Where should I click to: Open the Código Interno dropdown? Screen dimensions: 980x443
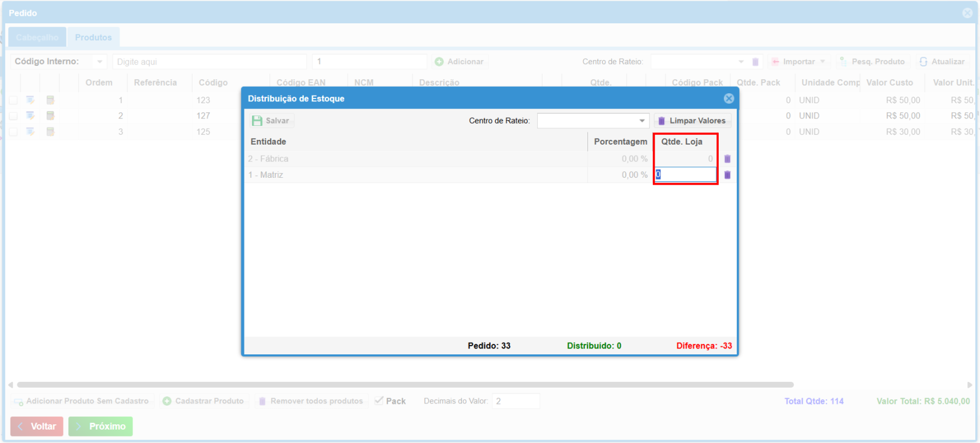(100, 62)
